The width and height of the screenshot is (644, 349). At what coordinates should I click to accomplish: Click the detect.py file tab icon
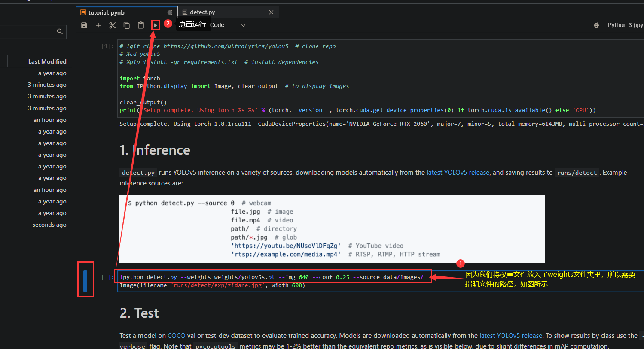[185, 12]
